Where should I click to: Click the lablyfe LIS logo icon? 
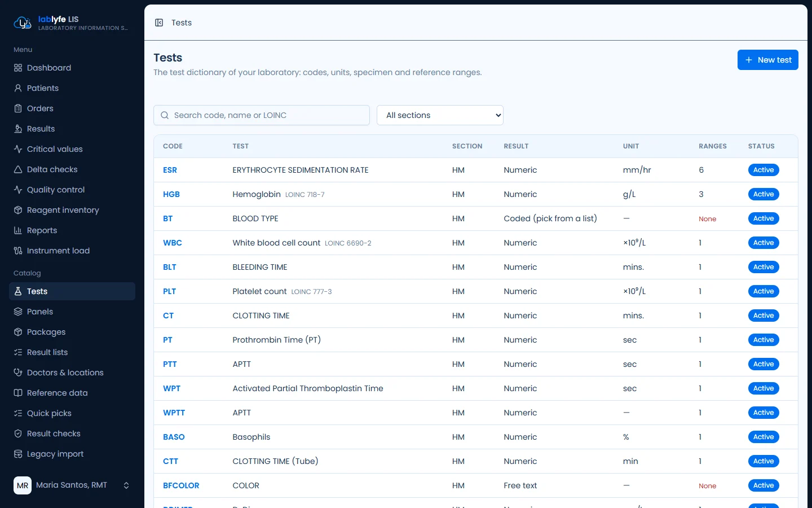coord(23,23)
